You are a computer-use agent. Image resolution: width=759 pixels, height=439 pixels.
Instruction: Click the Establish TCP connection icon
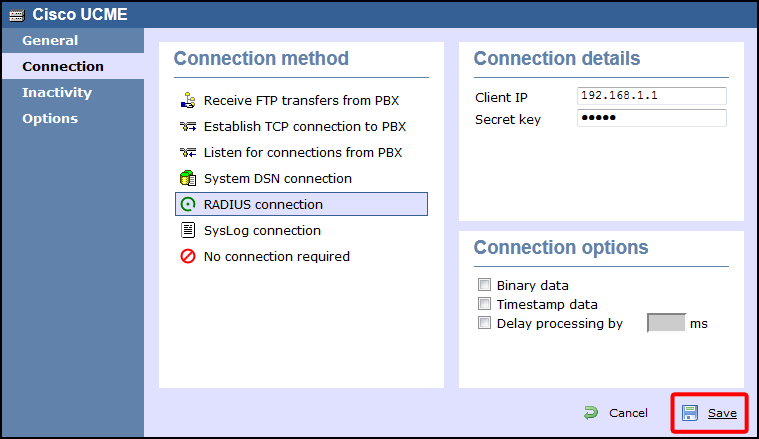[x=188, y=126]
